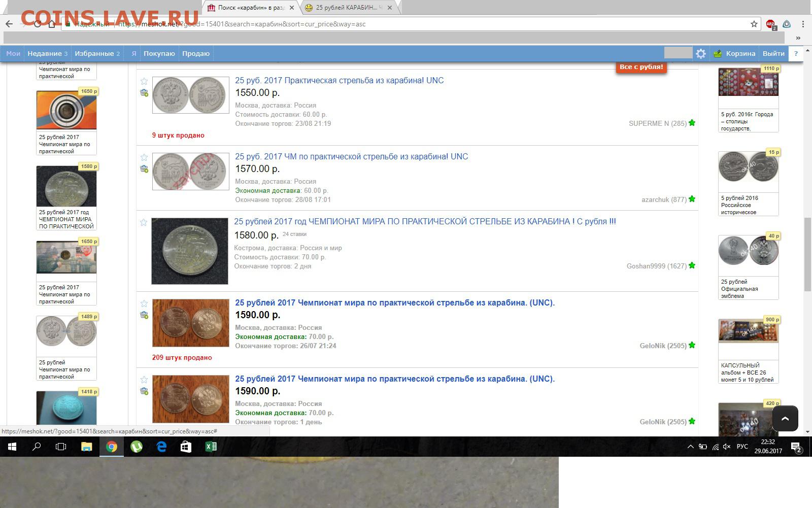Screen dimensions: 812x508
Task: Open Microsoft Edge from the taskbar
Action: 161,447
